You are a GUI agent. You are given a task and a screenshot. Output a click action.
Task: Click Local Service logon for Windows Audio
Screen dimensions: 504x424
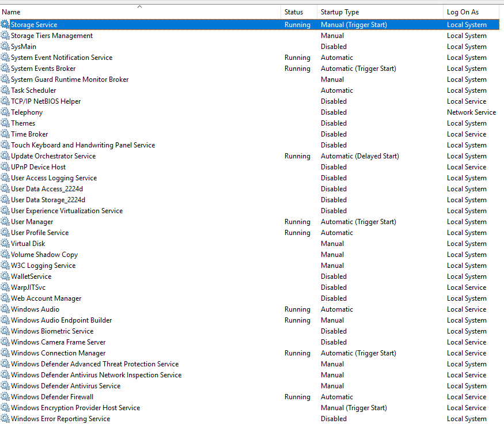[x=467, y=309]
